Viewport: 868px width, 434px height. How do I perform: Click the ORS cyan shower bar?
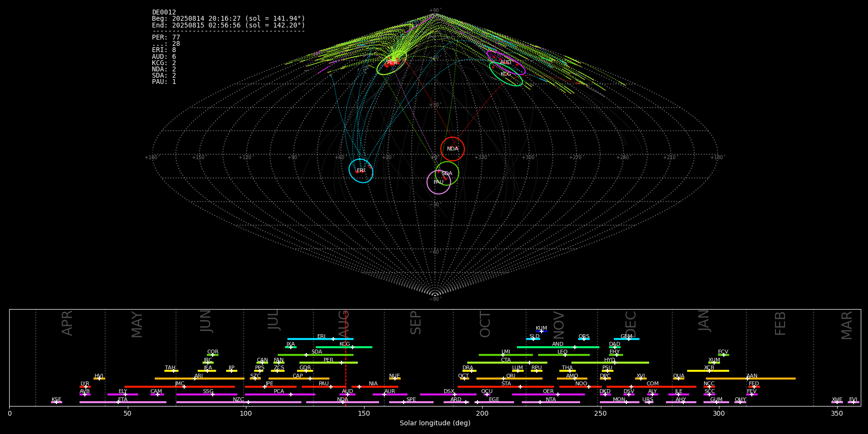(x=584, y=339)
